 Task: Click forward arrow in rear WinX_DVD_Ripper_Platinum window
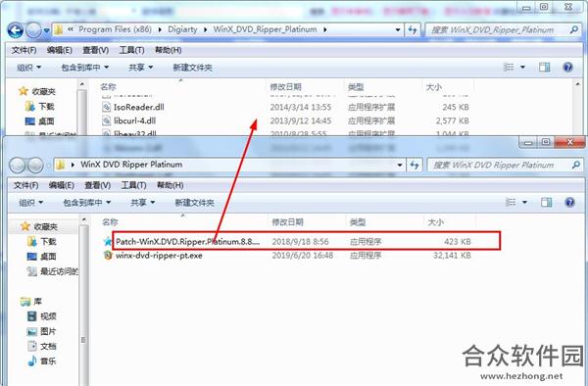coord(33,30)
